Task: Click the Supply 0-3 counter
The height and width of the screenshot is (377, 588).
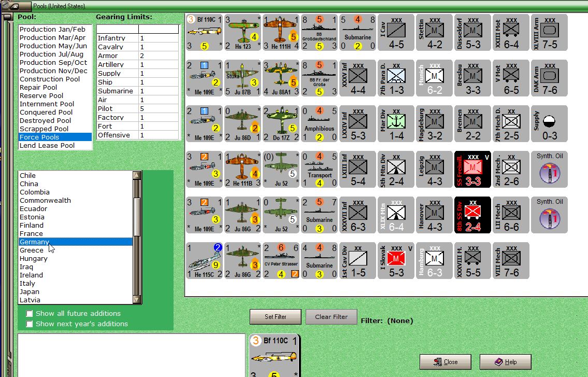Action: click(x=549, y=124)
